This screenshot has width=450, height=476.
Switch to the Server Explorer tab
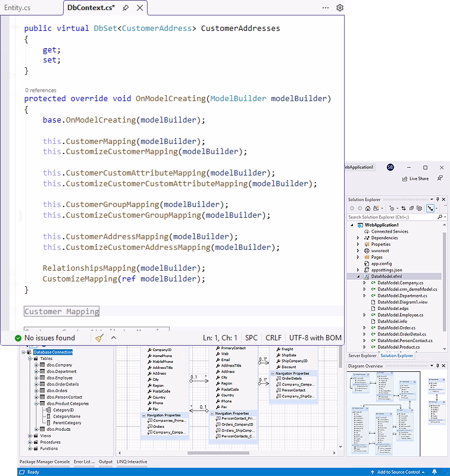tap(362, 355)
